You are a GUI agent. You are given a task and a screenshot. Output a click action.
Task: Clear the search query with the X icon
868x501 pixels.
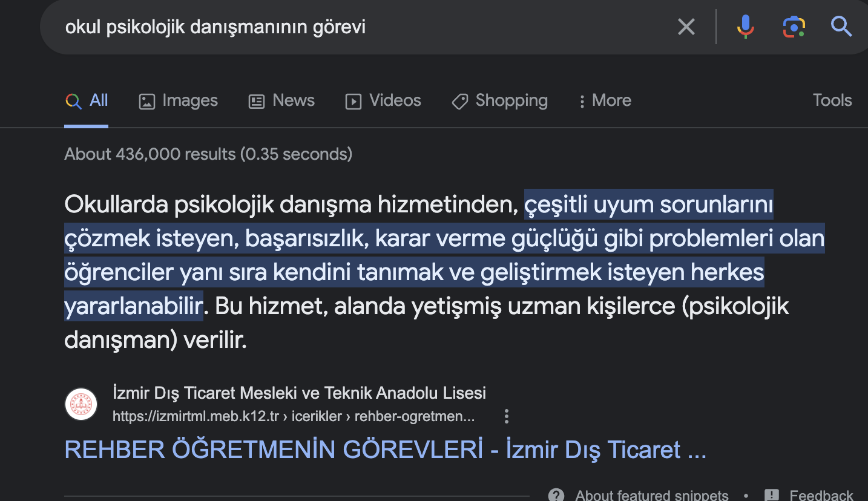[686, 27]
